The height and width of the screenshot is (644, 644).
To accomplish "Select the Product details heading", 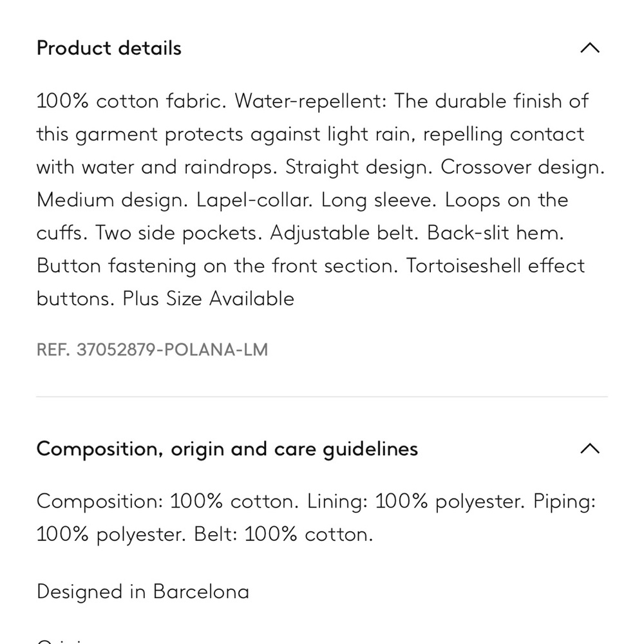I will coord(109,48).
